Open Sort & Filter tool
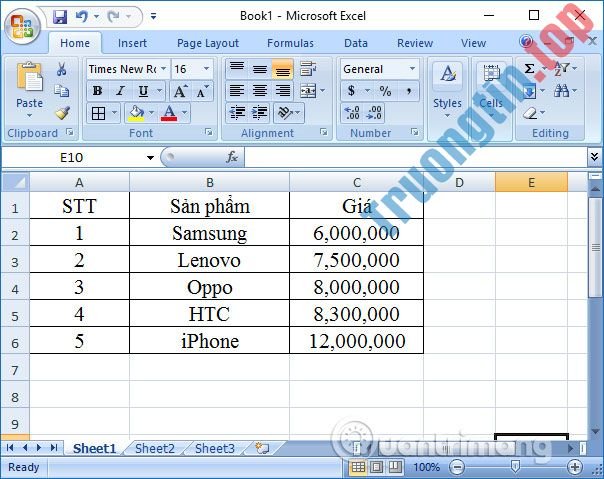Screen dimensions: 604x479 tap(562, 69)
